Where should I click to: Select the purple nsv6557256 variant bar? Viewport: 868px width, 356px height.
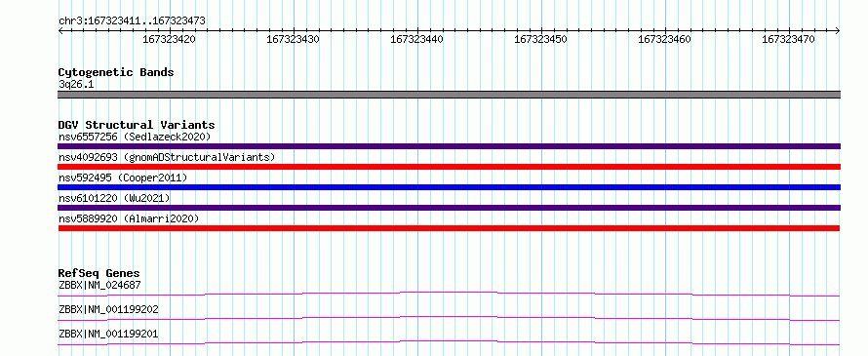(449, 146)
